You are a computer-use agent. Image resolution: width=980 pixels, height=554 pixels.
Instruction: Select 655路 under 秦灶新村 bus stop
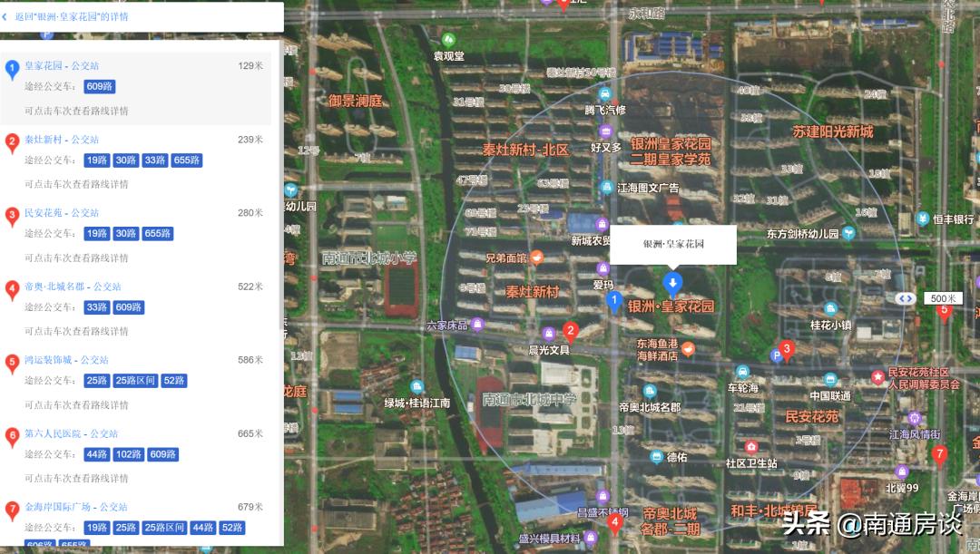(x=187, y=160)
